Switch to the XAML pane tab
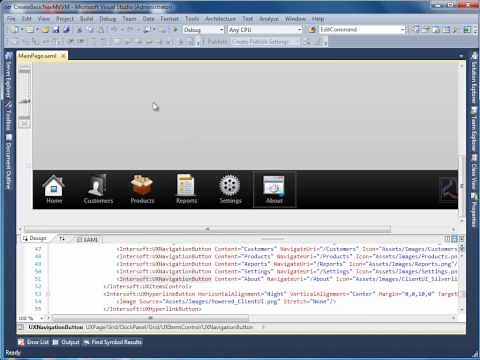This screenshot has width=480, height=360. coord(87,239)
